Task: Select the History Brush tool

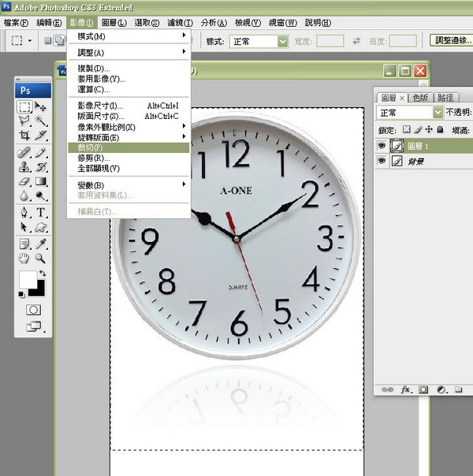Action: tap(40, 166)
